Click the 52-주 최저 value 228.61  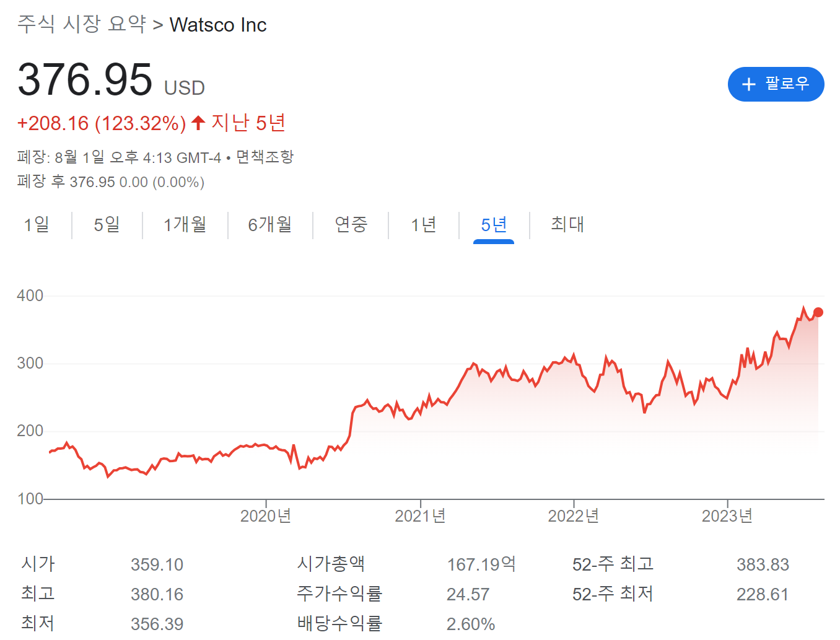point(763,594)
